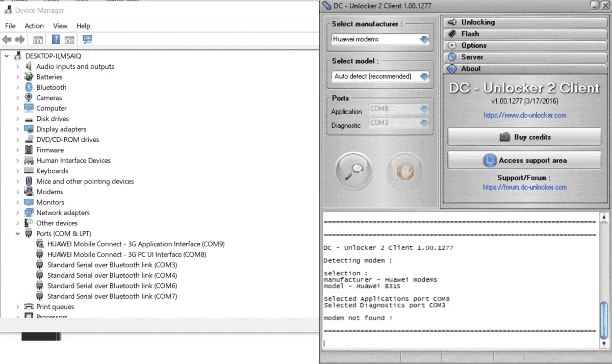
Task: Select HUAWEI Mobile Connect 3G PC UI Interface (COM8)
Action: tap(126, 254)
